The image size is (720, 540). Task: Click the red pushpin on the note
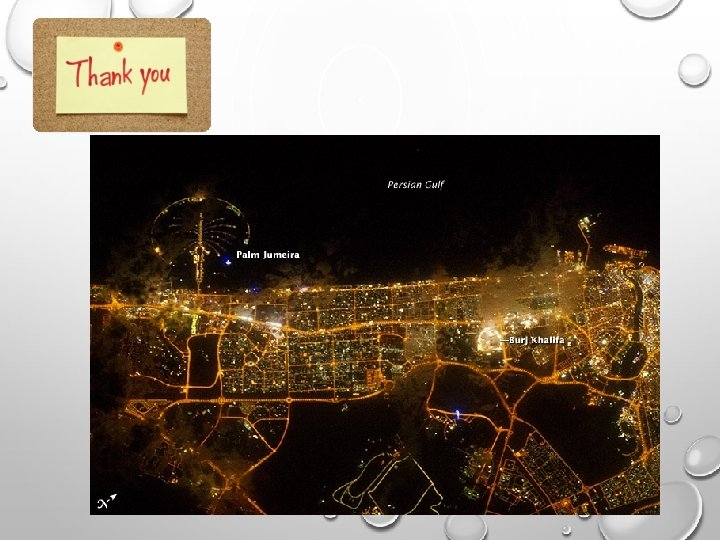[118, 46]
